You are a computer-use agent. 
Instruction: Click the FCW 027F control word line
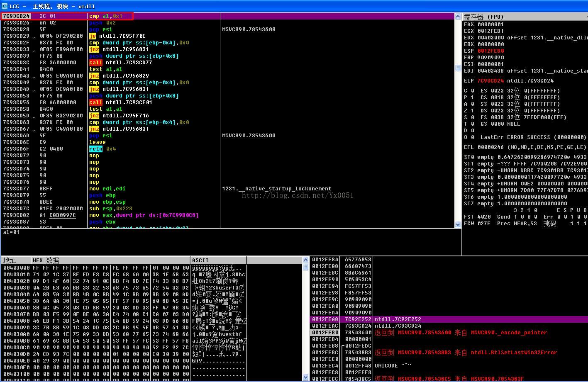pos(525,224)
